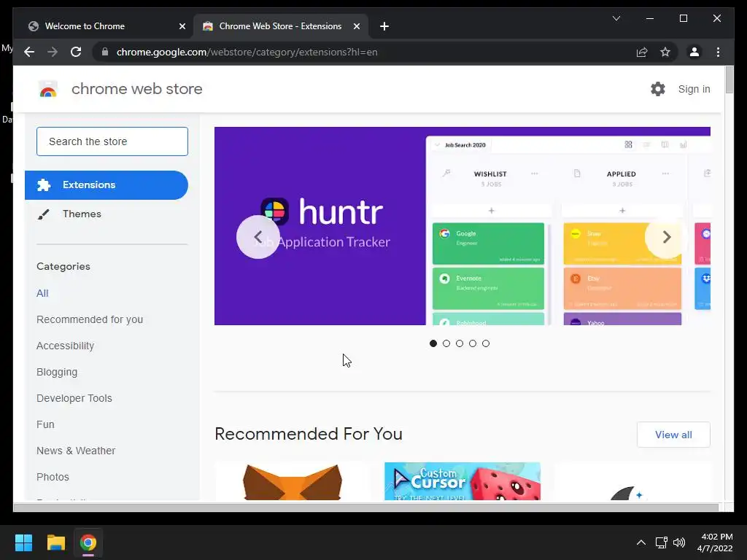Sign in to the web store

pyautogui.click(x=694, y=89)
